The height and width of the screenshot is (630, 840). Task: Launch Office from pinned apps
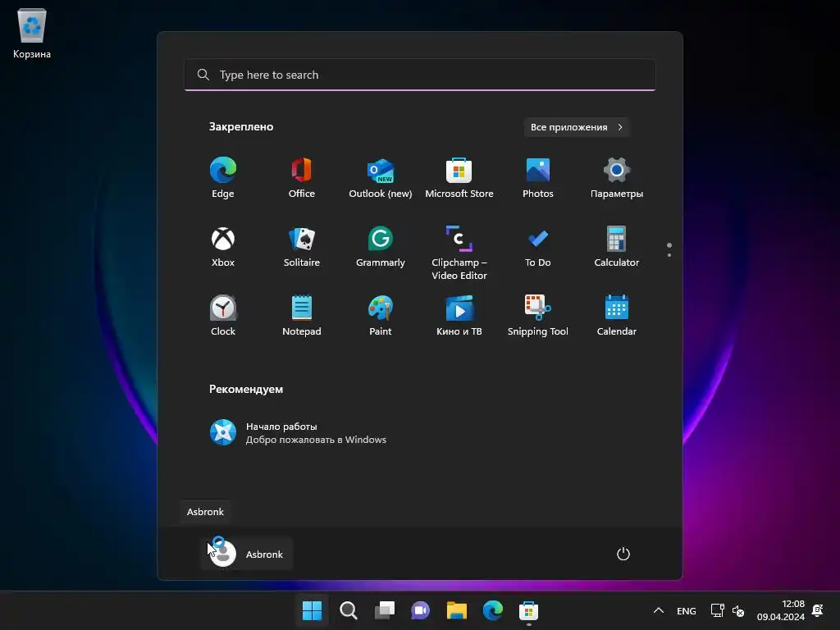302,178
